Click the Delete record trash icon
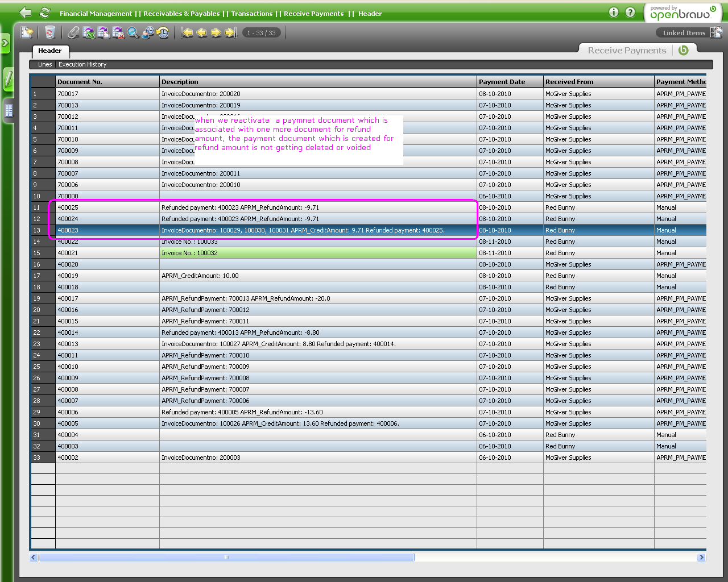The width and height of the screenshot is (728, 582). click(x=50, y=33)
